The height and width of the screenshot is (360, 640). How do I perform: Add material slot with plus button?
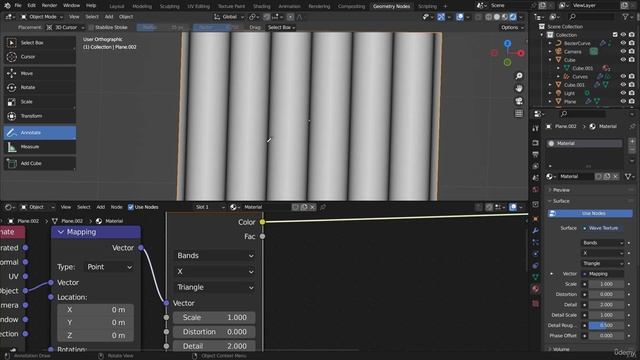[632, 142]
